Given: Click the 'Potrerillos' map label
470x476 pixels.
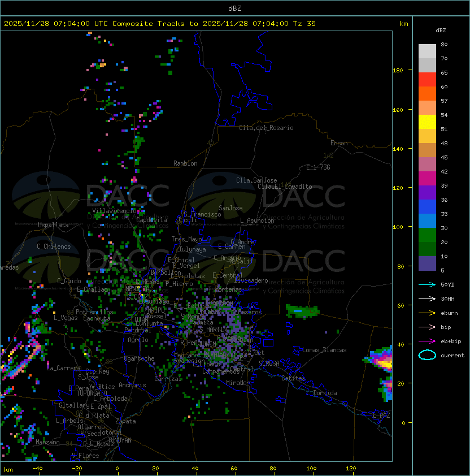Looking at the screenshot, I should tap(94, 312).
